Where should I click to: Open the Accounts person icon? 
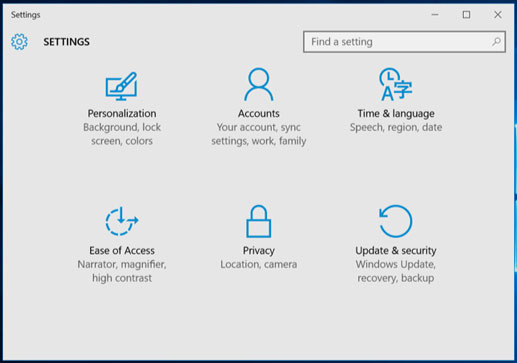(x=259, y=84)
